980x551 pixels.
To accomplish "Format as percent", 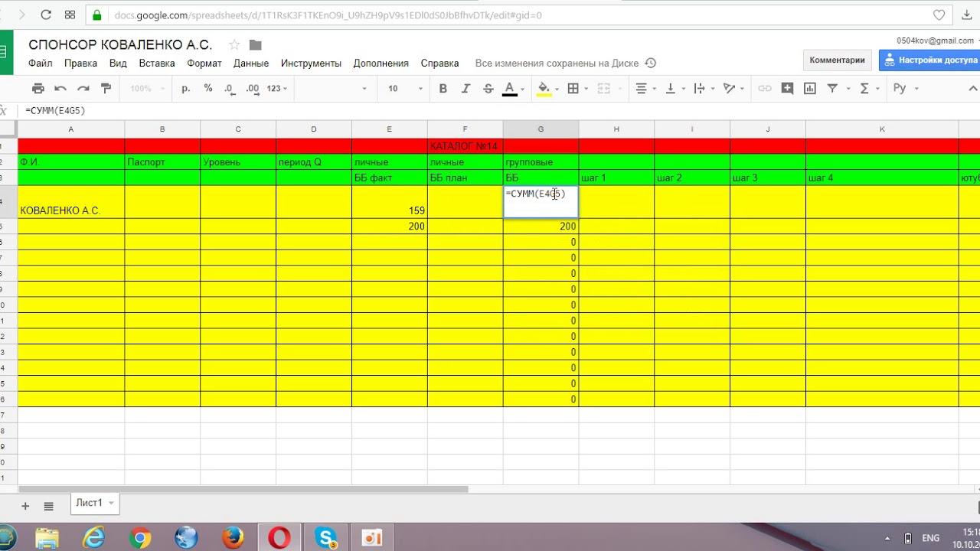I will tap(208, 89).
